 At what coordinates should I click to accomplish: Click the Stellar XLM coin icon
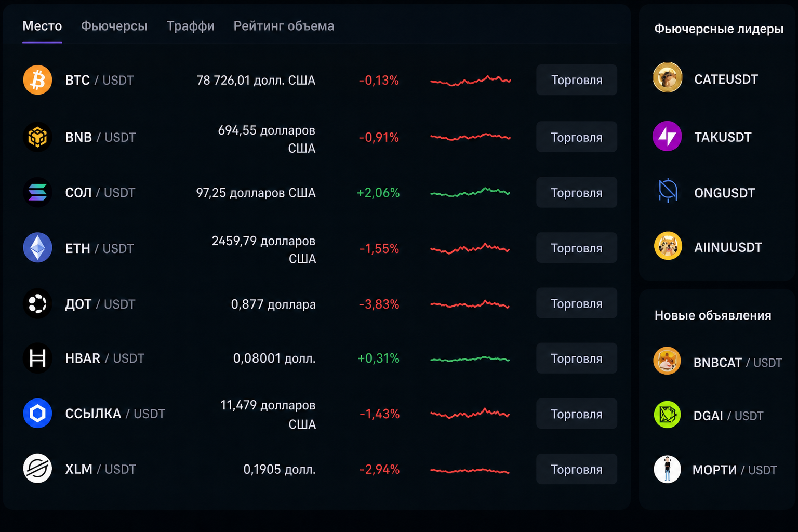point(37,469)
